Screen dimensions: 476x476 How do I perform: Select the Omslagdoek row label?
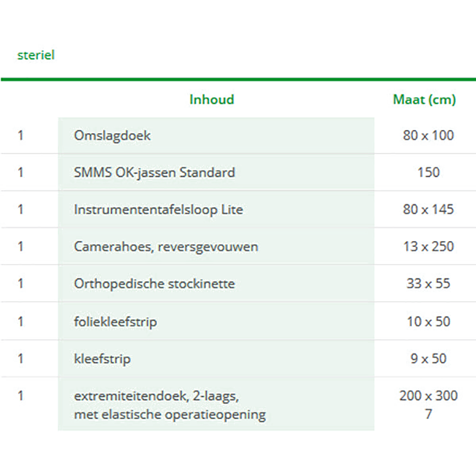112,136
